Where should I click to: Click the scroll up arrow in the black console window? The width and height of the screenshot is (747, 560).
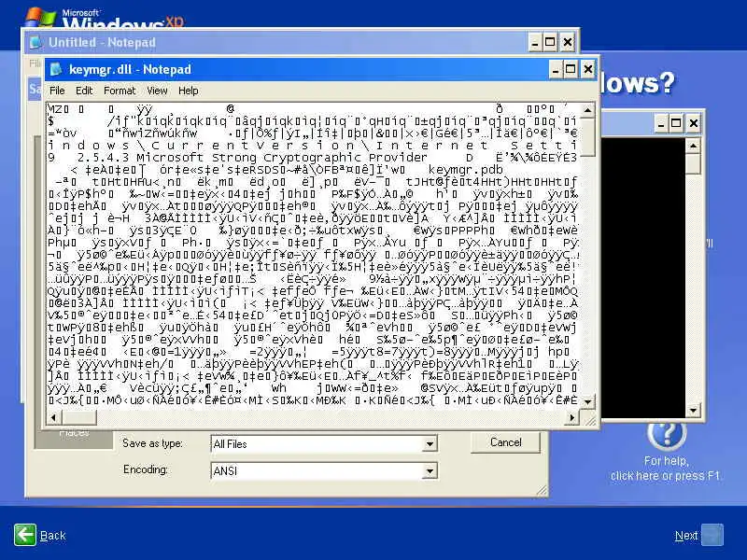[693, 146]
